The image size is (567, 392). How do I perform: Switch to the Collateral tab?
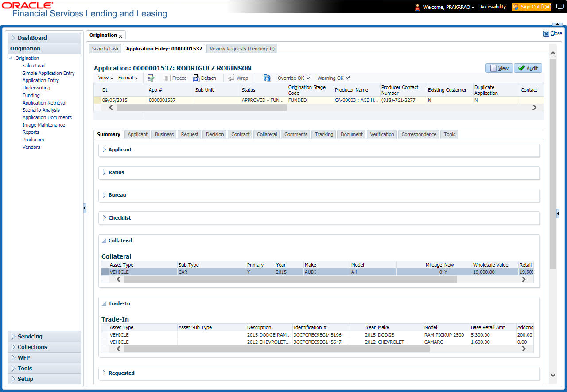[x=267, y=134]
